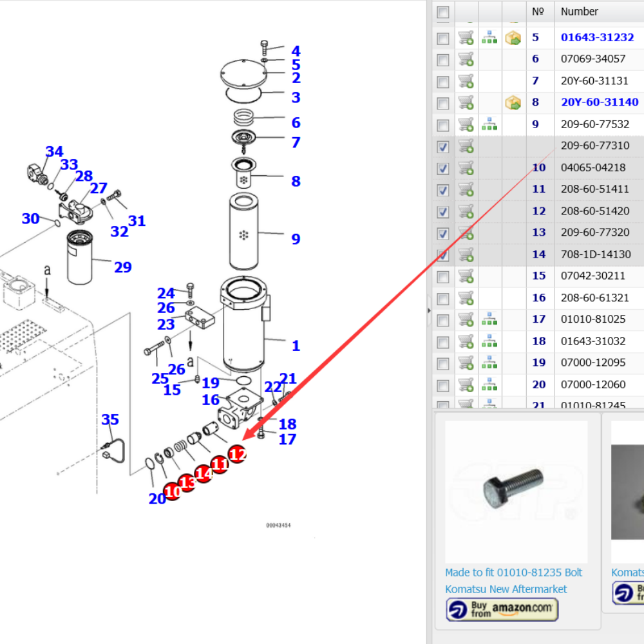Click the cart icon for part 20Y-60-31131
This screenshot has width=644, height=644.
[x=466, y=82]
